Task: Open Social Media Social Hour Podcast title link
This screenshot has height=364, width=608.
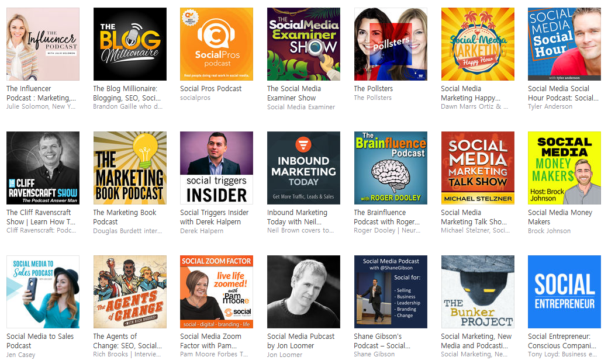Action: [x=563, y=93]
